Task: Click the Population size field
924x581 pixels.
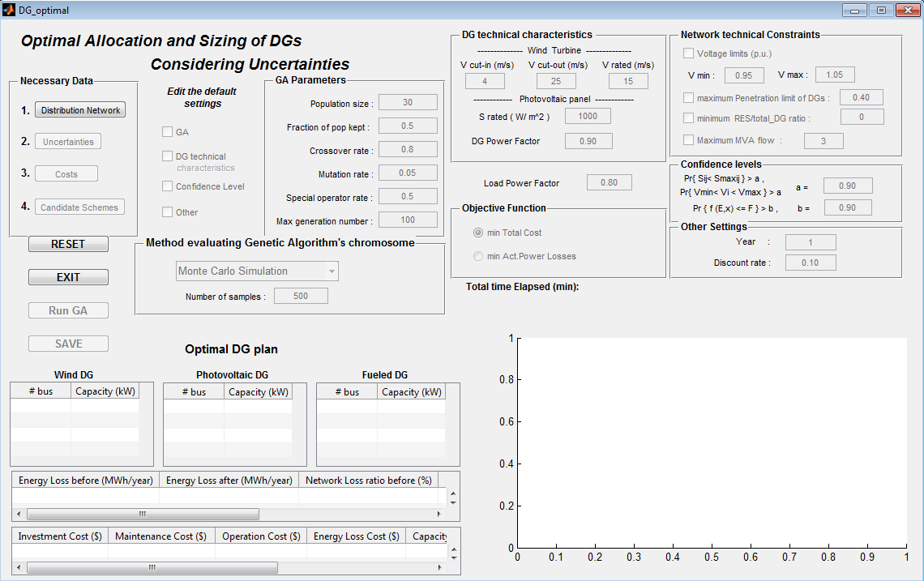Action: [408, 103]
